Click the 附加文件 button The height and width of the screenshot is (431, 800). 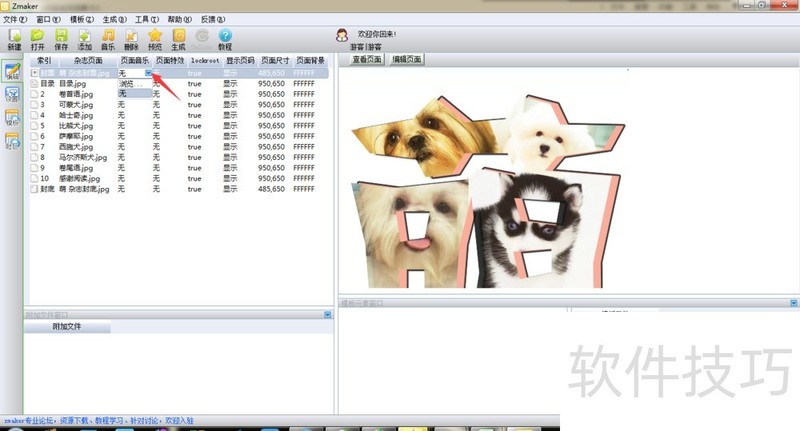(67, 327)
